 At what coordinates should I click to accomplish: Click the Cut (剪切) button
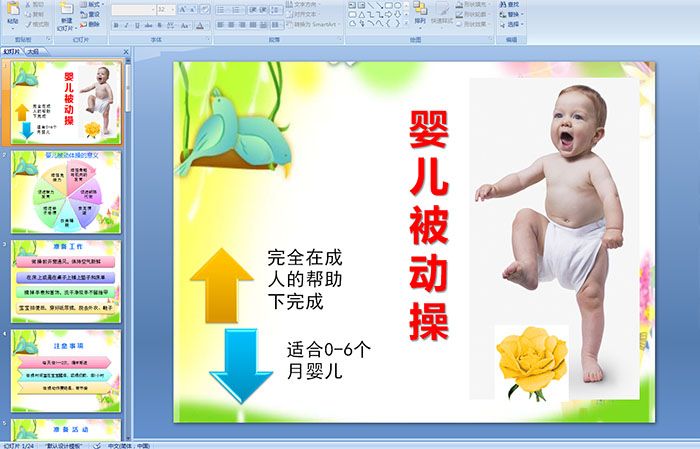click(34, 4)
